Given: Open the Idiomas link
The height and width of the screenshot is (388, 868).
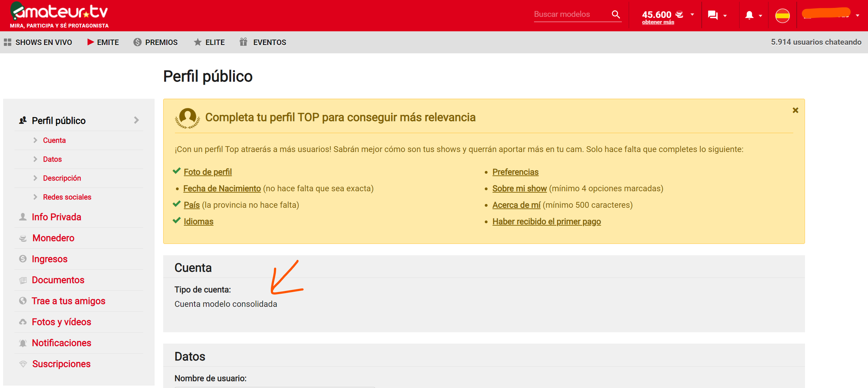Looking at the screenshot, I should click(199, 222).
